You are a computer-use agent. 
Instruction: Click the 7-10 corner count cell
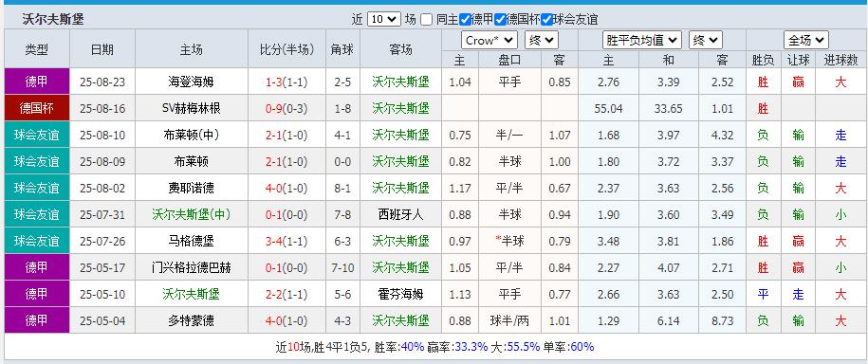[x=342, y=268]
